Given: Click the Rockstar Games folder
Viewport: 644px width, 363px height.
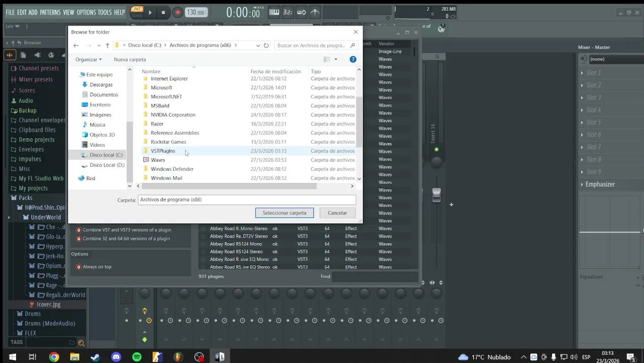Looking at the screenshot, I should (x=168, y=142).
